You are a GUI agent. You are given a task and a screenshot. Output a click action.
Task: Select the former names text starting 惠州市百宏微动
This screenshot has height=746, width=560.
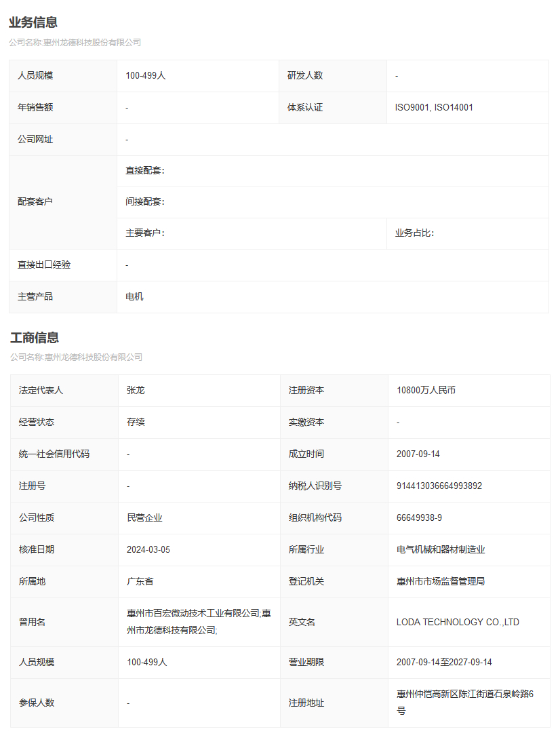tap(199, 623)
